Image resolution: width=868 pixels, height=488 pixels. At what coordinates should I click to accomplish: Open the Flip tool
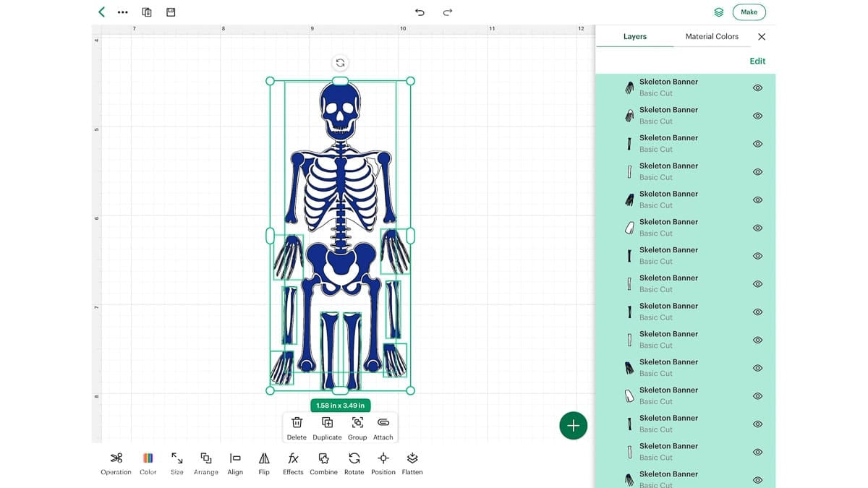tap(264, 463)
